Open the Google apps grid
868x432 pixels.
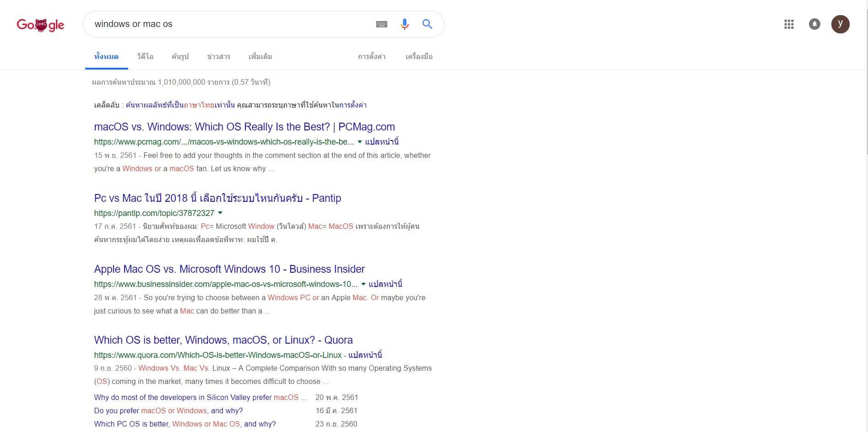789,24
